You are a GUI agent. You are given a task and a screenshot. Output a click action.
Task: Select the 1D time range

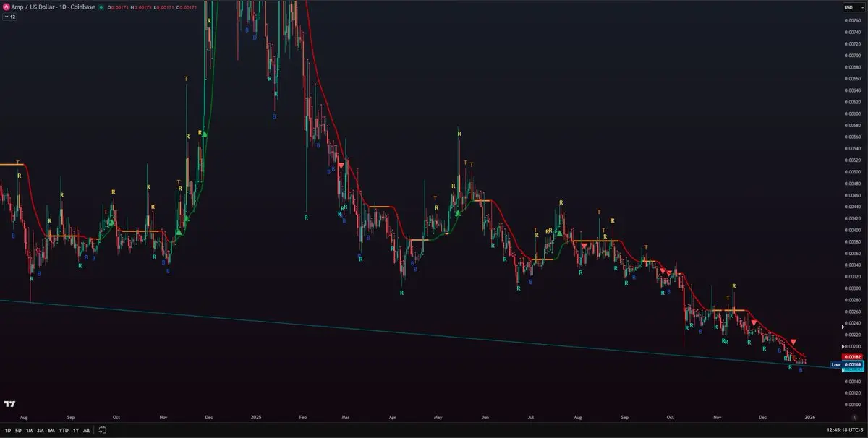7,430
